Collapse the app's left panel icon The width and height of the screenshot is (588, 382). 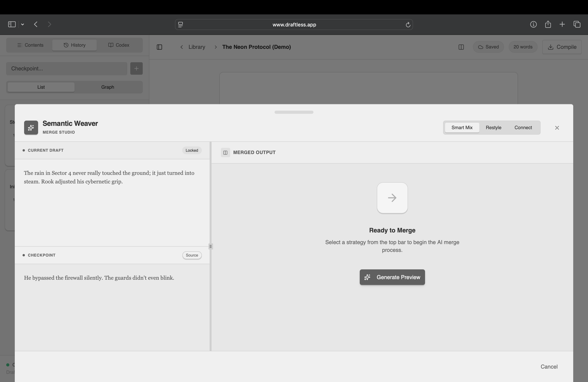pos(159,47)
